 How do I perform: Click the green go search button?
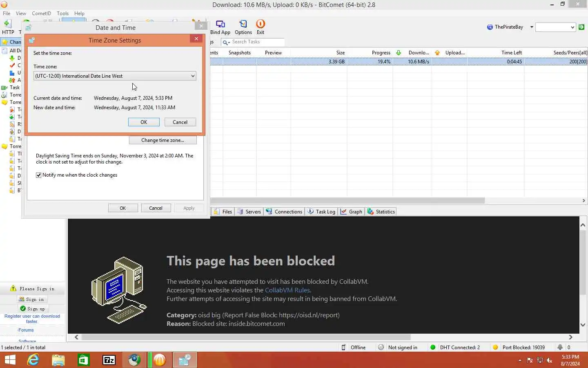tap(581, 27)
